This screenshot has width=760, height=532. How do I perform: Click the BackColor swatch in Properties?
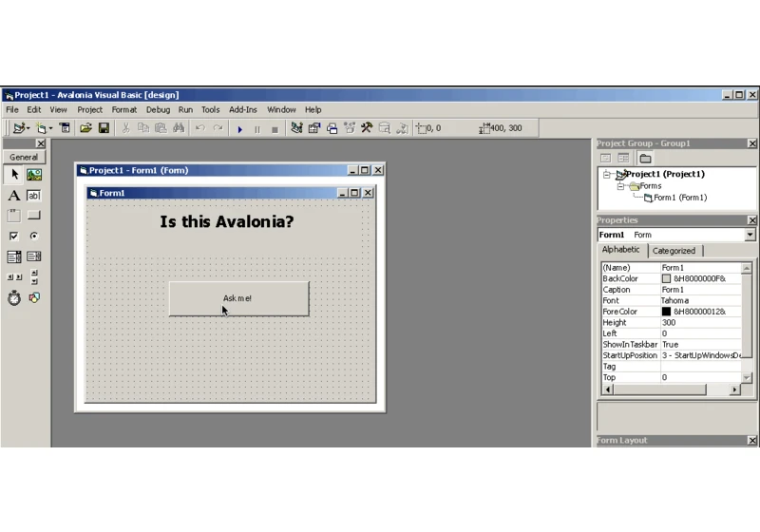(x=666, y=278)
